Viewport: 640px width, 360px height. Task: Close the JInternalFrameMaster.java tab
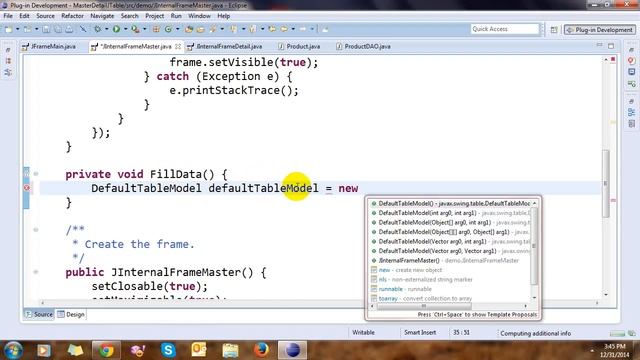tap(178, 47)
